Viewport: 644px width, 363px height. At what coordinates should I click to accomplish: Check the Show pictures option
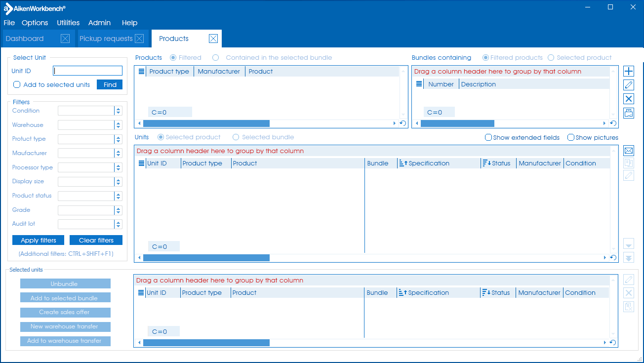tap(571, 138)
